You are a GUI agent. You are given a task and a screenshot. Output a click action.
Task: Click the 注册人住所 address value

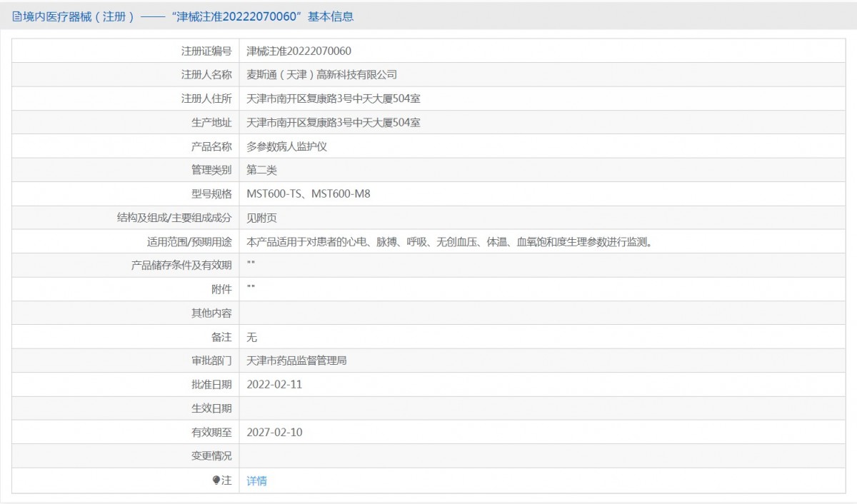coord(334,99)
